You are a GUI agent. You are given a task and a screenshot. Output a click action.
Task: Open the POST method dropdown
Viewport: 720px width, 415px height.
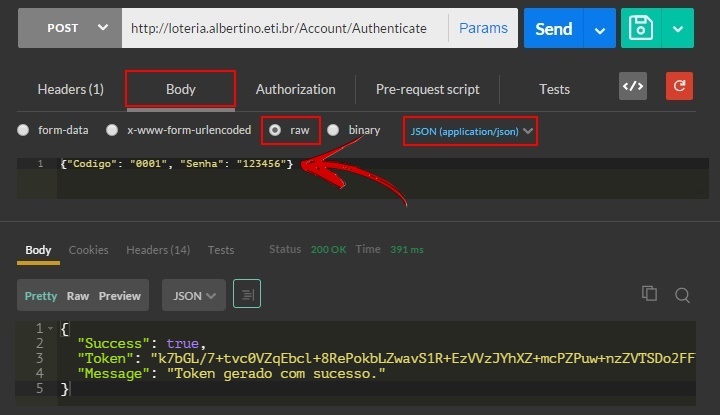70,28
